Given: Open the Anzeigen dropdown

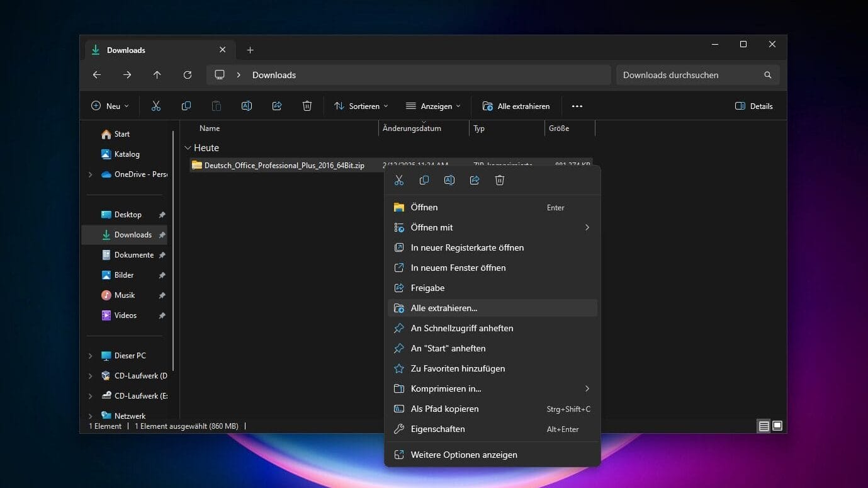Looking at the screenshot, I should tap(434, 106).
